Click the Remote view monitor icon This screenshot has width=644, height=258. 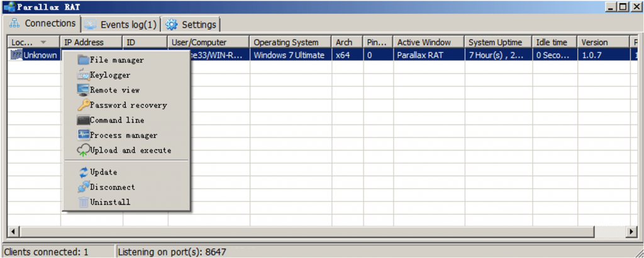[83, 90]
